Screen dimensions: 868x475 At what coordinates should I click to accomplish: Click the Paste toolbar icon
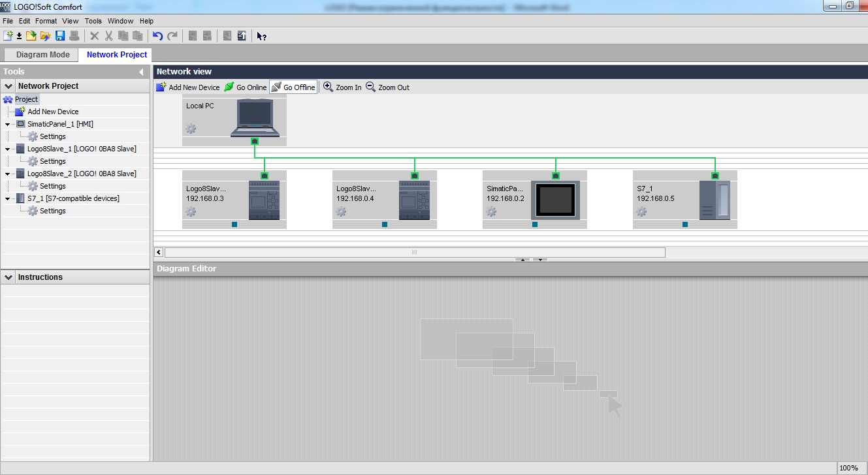point(137,36)
